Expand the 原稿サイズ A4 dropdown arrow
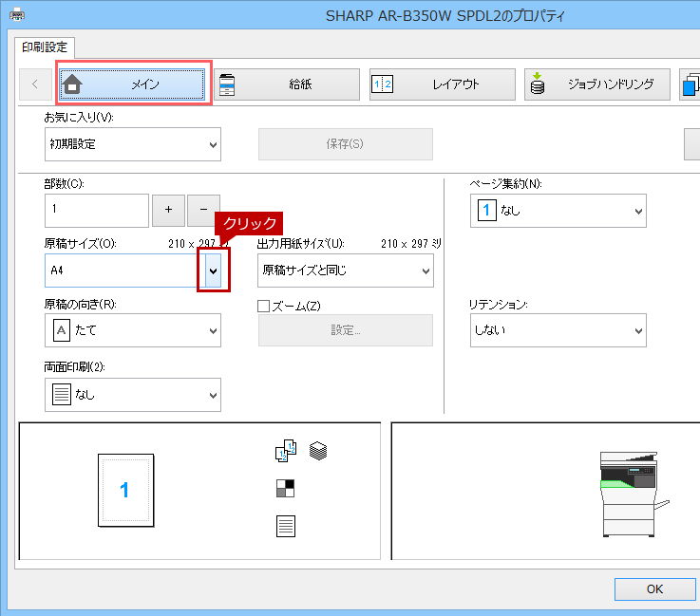This screenshot has width=700, height=616. tap(214, 271)
